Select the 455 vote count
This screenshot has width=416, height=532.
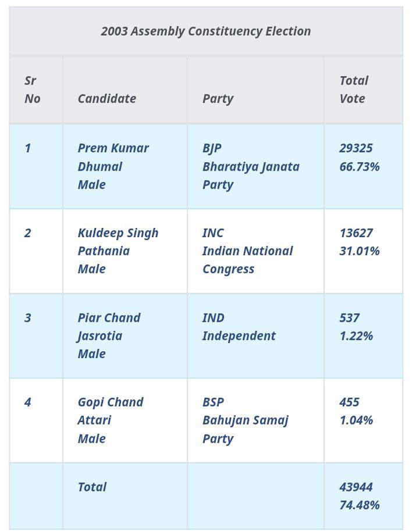(349, 402)
